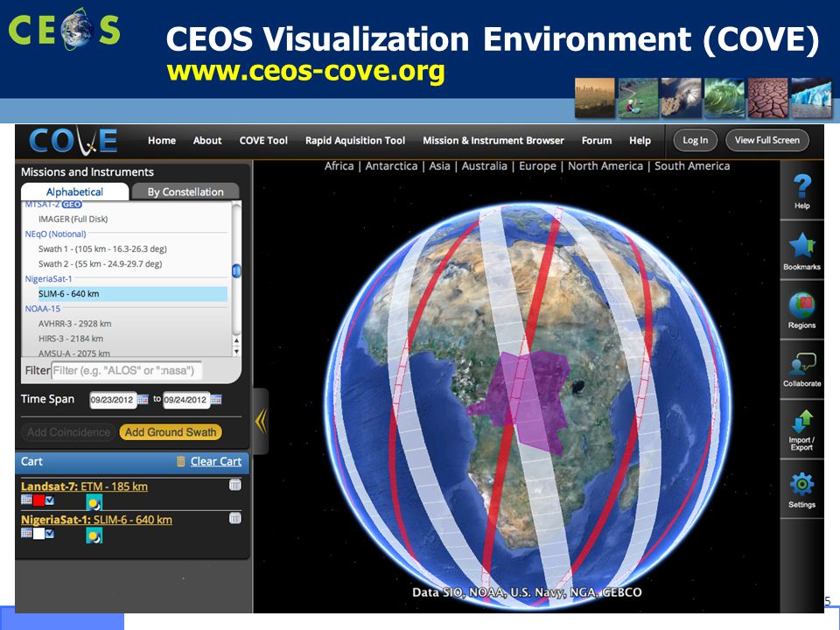Image resolution: width=840 pixels, height=630 pixels.
Task: Open the Home menu item
Action: click(x=162, y=140)
